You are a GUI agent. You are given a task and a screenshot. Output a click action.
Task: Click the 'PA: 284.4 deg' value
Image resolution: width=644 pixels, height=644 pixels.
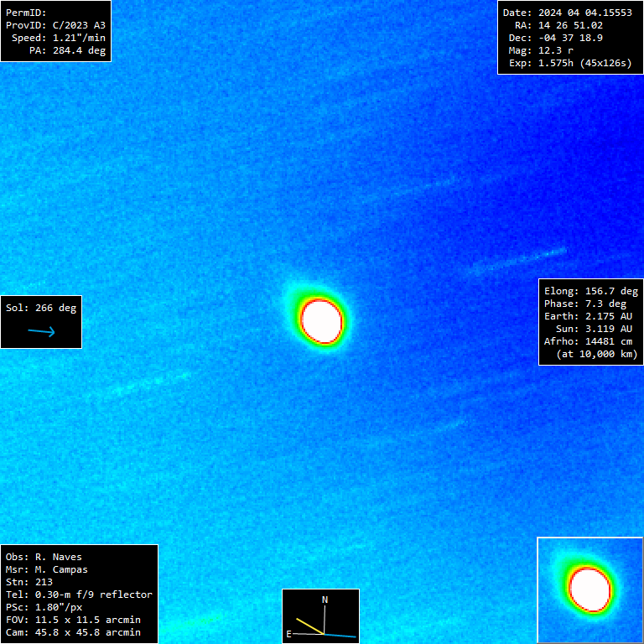[67, 50]
